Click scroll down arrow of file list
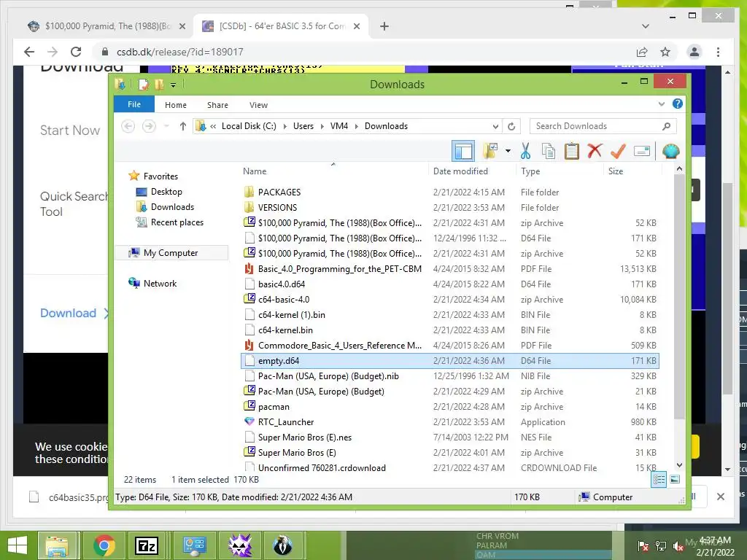 (679, 465)
